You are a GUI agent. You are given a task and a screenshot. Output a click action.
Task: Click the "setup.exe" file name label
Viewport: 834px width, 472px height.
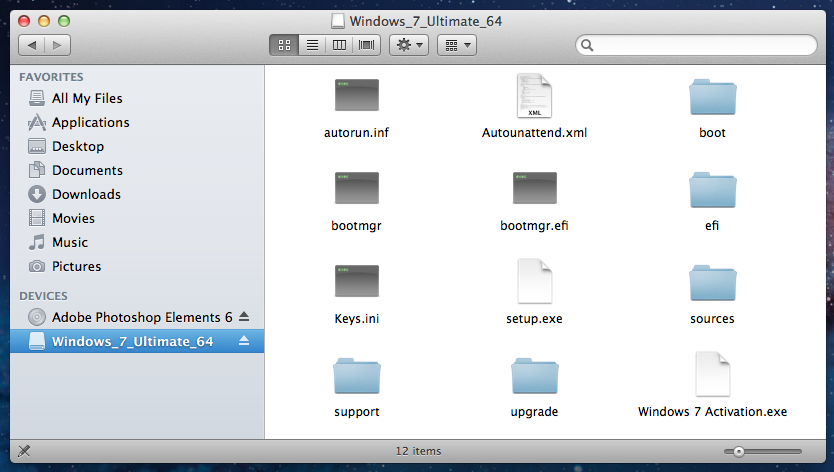click(x=535, y=319)
